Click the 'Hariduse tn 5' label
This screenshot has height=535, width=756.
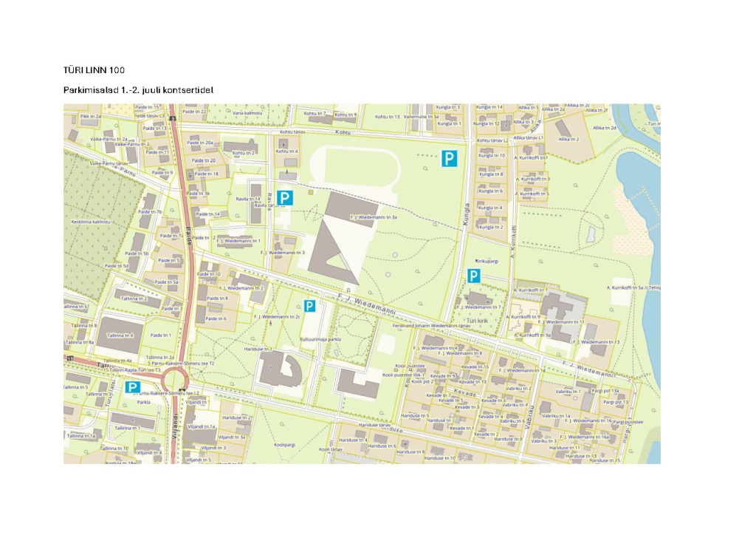click(x=415, y=415)
